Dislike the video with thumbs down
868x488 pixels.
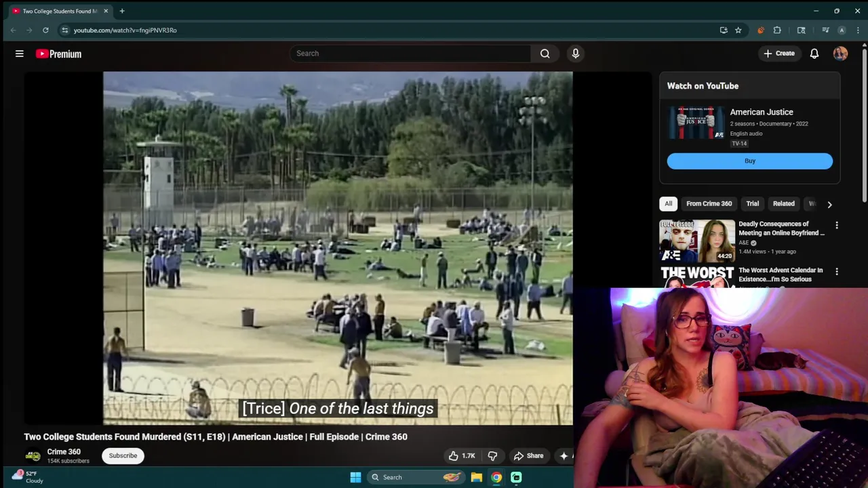point(492,455)
